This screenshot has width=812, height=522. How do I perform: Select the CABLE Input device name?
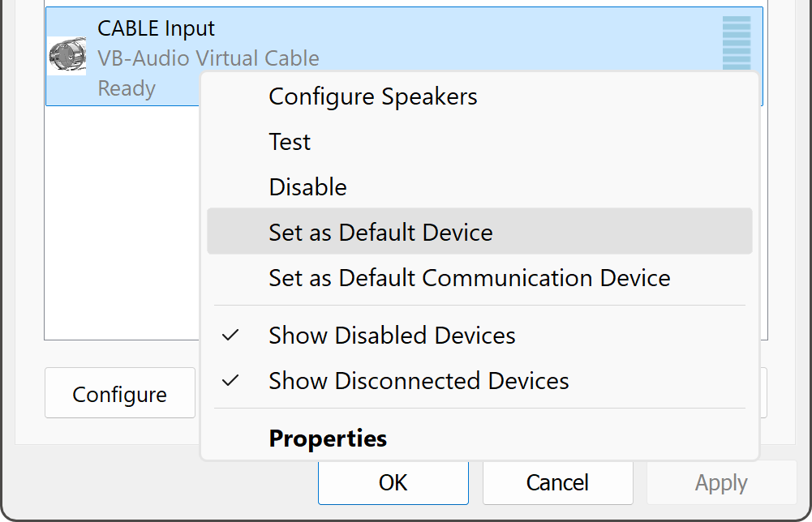[157, 28]
